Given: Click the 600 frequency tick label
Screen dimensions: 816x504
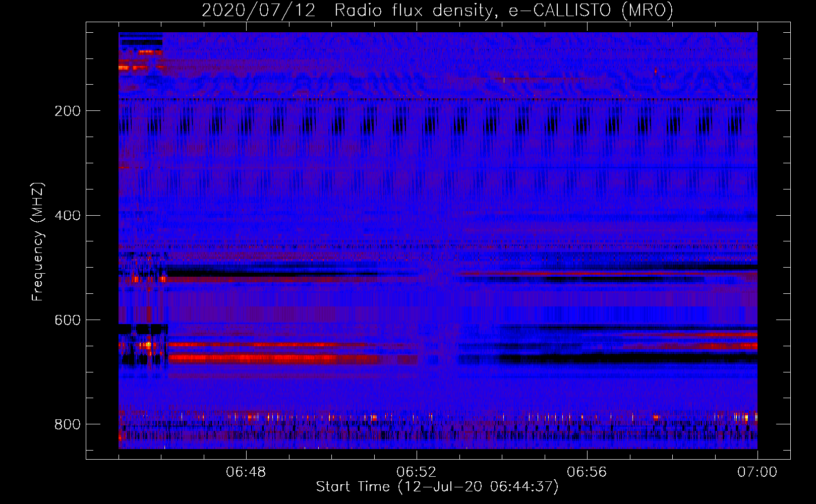Looking at the screenshot, I should pyautogui.click(x=67, y=321).
